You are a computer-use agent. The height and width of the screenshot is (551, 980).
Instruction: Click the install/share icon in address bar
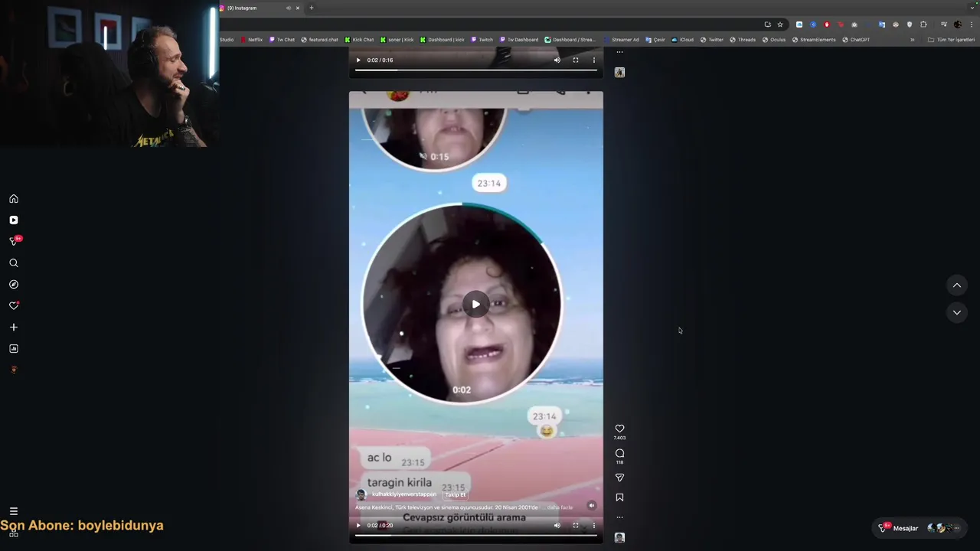click(x=768, y=24)
